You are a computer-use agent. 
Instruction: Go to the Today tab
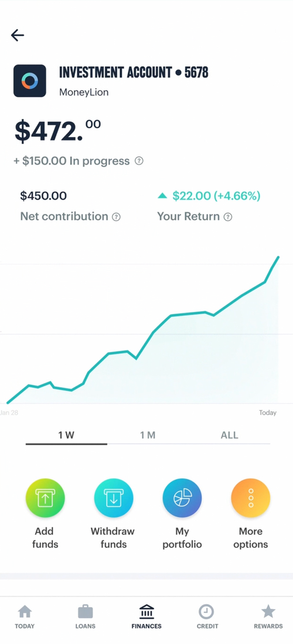click(x=25, y=617)
